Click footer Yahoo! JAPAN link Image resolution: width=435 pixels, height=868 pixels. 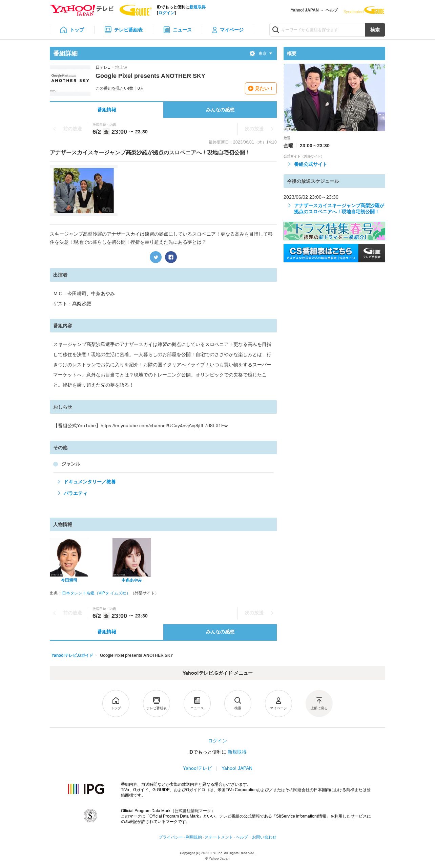(237, 768)
